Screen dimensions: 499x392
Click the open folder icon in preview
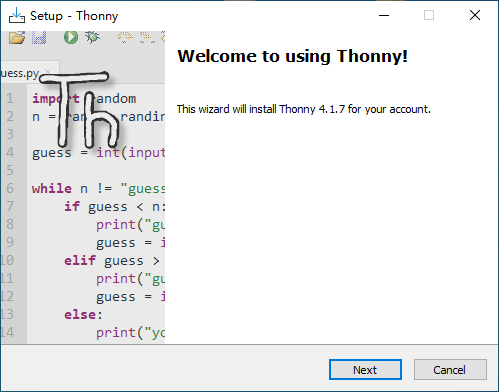pos(17,37)
